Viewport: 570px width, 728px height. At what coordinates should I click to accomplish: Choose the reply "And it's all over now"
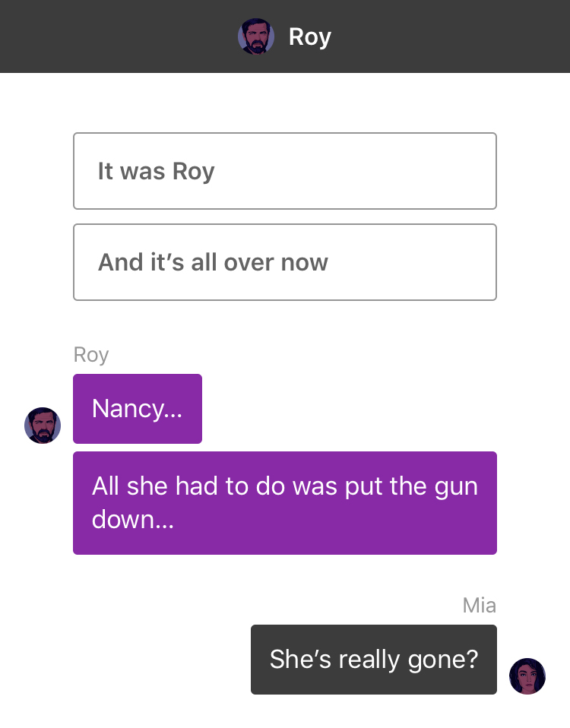click(285, 262)
